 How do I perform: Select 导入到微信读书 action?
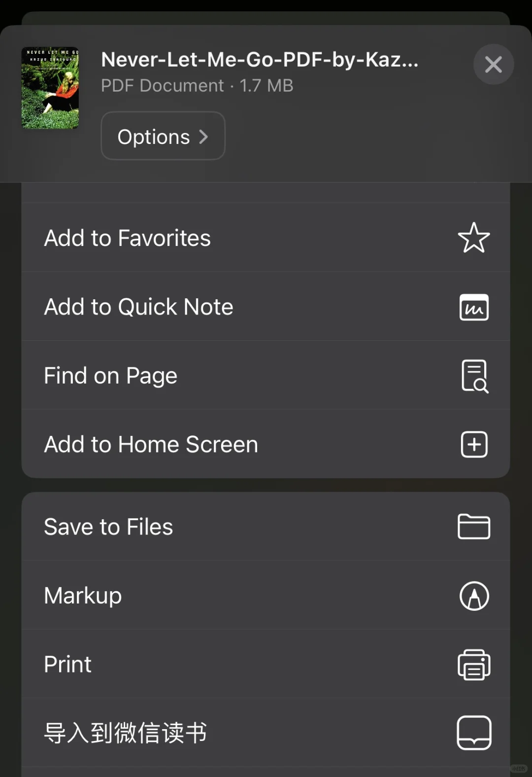pyautogui.click(x=266, y=733)
